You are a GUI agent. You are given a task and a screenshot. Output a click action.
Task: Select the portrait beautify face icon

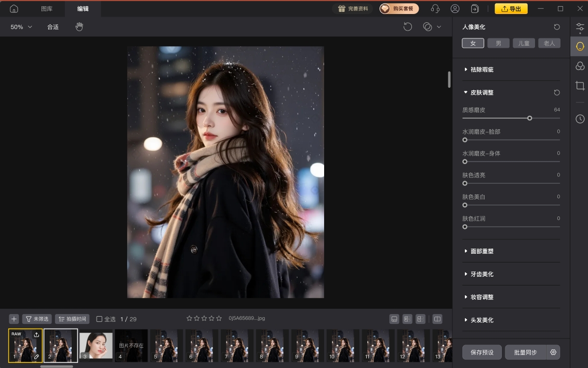pos(580,47)
